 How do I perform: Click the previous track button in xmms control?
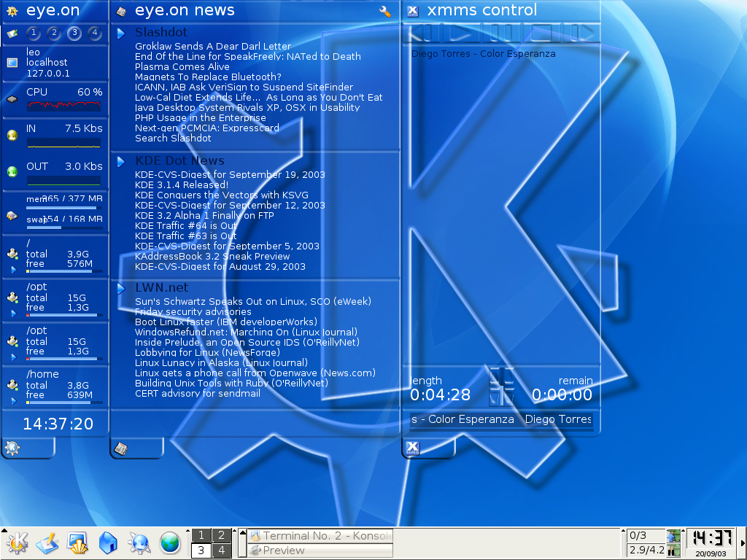(422, 34)
